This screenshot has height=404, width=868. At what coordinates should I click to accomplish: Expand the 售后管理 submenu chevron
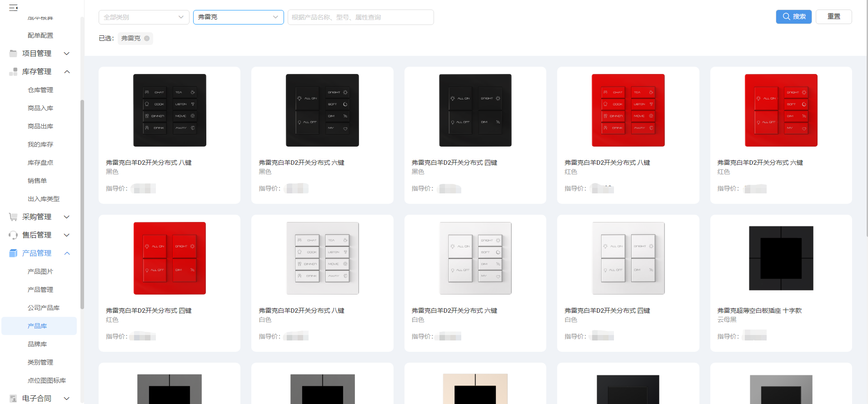pyautogui.click(x=67, y=235)
